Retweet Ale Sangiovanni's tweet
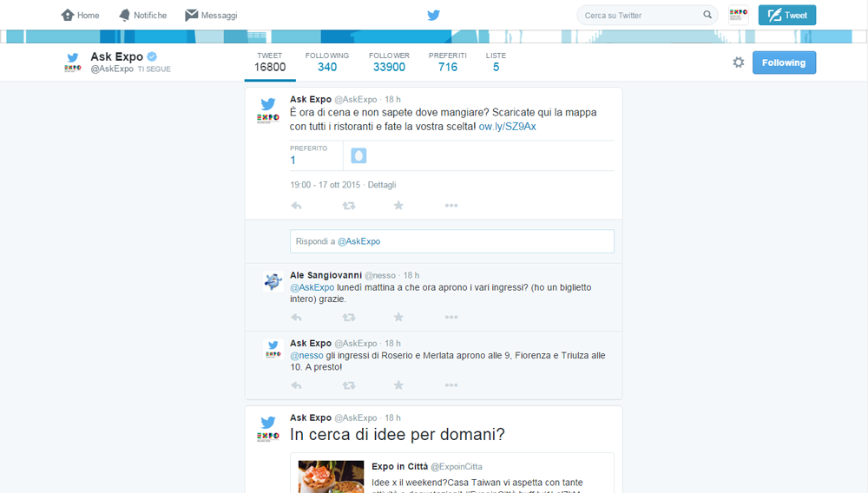 pyautogui.click(x=349, y=318)
